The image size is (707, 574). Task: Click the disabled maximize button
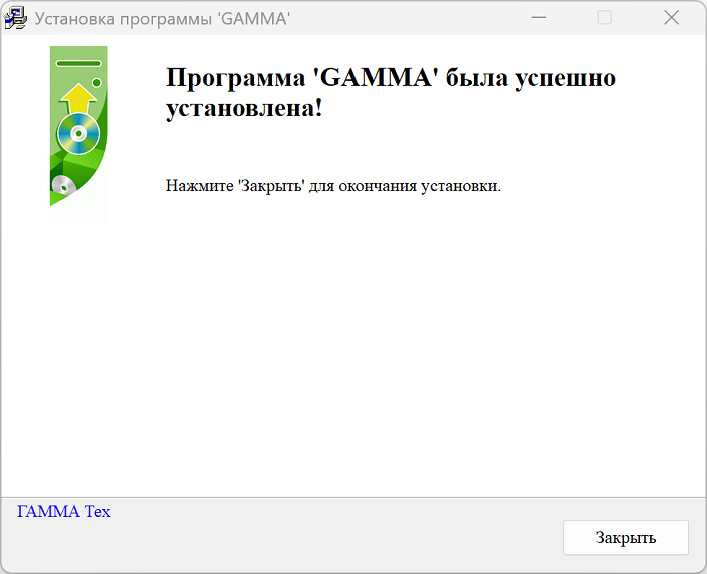coord(605,18)
